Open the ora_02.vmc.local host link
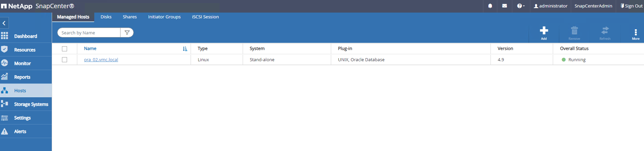Viewport: 644px width, 151px height. click(x=101, y=60)
